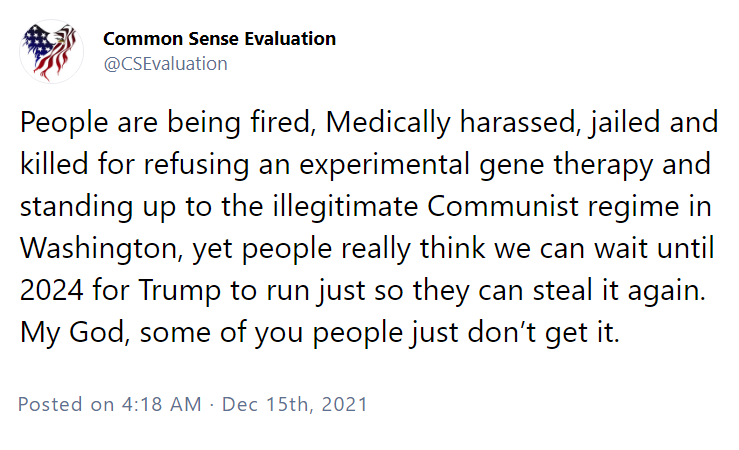
Task: Open the eagle flag profile avatar
Action: pyautogui.click(x=51, y=51)
